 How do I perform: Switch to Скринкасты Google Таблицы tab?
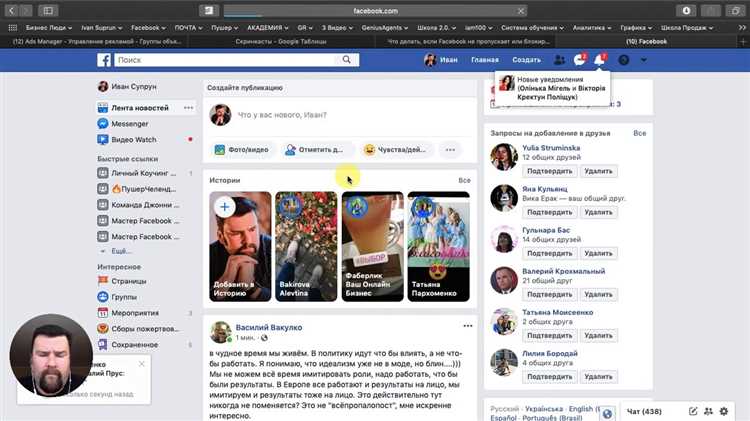point(281,42)
